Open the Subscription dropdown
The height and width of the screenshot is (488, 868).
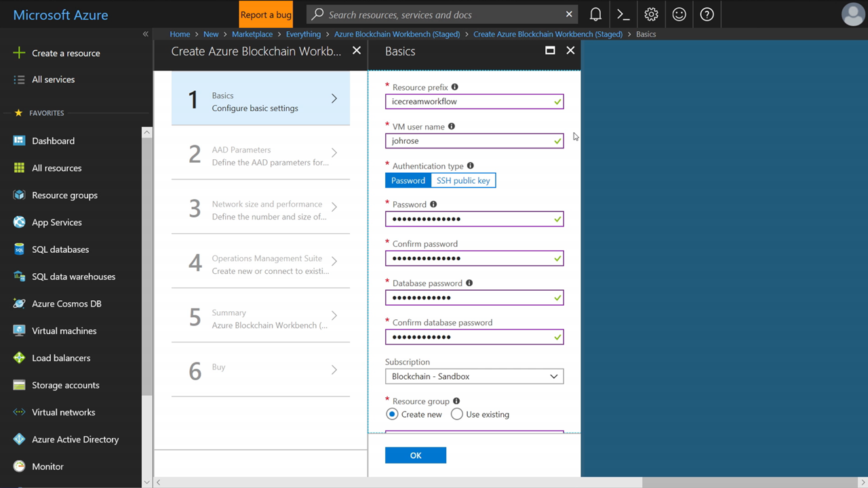click(474, 376)
